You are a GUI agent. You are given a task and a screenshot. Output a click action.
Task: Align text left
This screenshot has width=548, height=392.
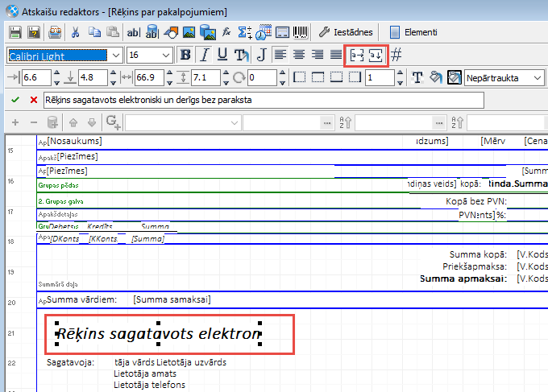click(280, 55)
